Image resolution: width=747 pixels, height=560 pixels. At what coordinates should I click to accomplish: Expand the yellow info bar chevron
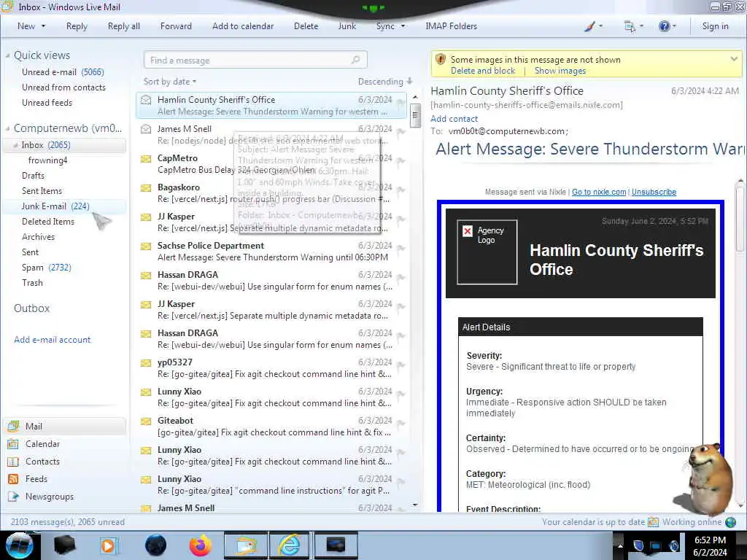tap(734, 59)
